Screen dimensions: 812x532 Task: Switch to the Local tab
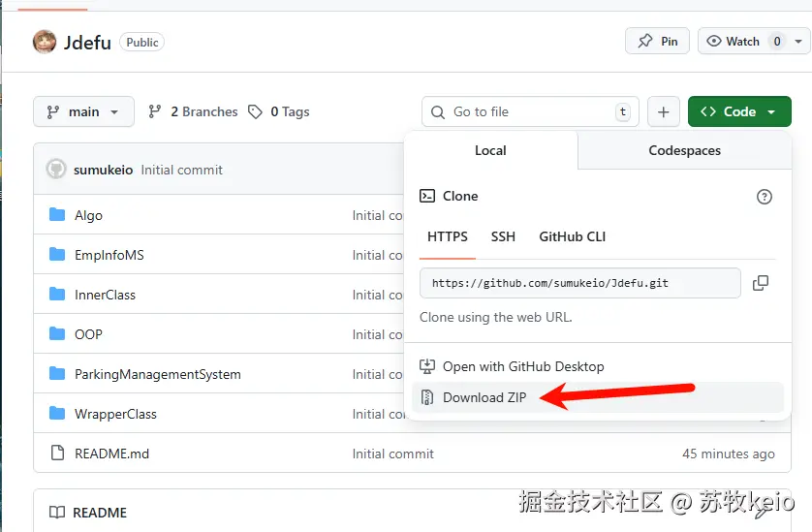(x=490, y=150)
